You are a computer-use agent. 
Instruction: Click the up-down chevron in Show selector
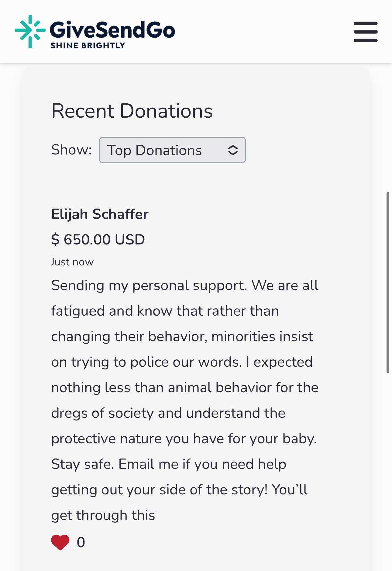point(233,150)
